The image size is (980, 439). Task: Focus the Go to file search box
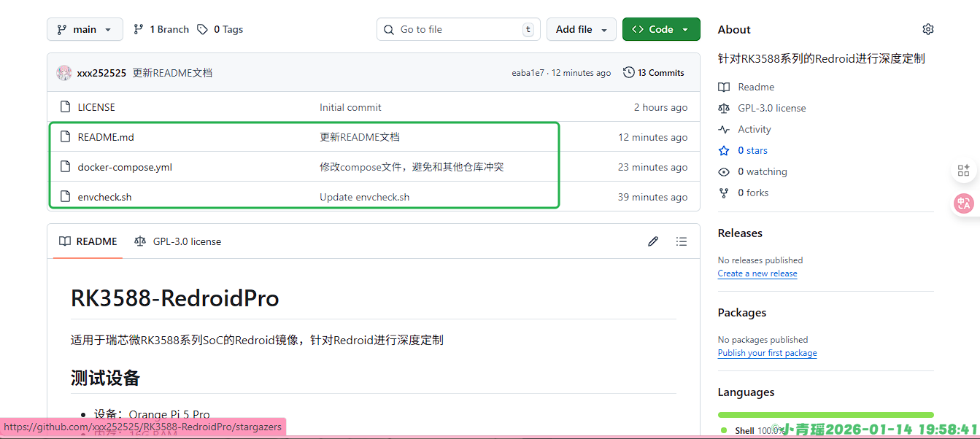coord(458,29)
